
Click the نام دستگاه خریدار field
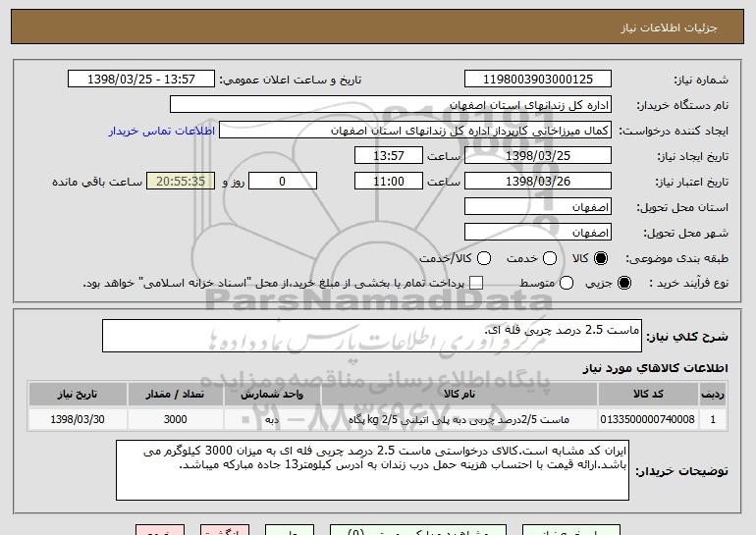pyautogui.click(x=391, y=105)
